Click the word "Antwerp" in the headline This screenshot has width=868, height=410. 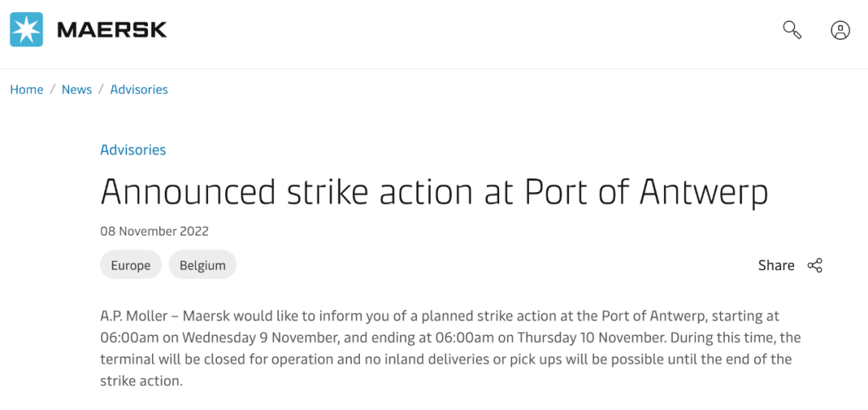click(x=703, y=192)
